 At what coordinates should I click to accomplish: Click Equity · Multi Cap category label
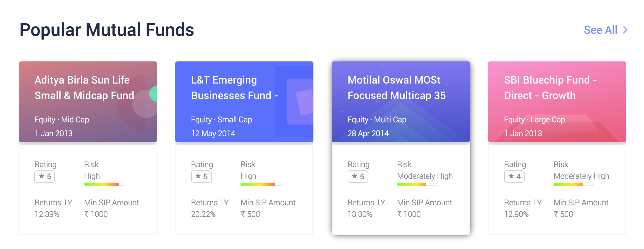pyautogui.click(x=377, y=120)
